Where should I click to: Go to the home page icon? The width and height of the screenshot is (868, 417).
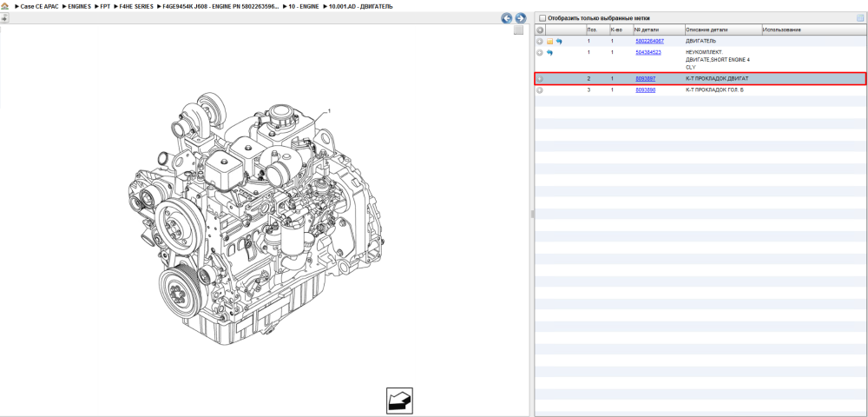(x=4, y=7)
